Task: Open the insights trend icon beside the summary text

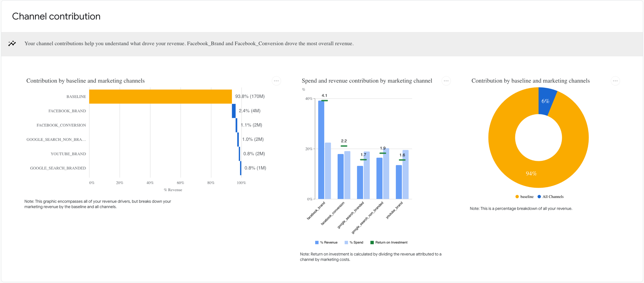Action: pos(12,43)
